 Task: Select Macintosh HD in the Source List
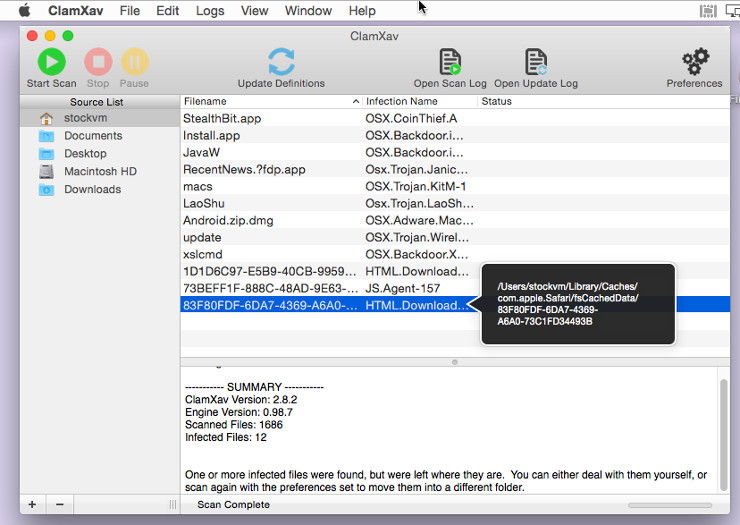coord(100,171)
